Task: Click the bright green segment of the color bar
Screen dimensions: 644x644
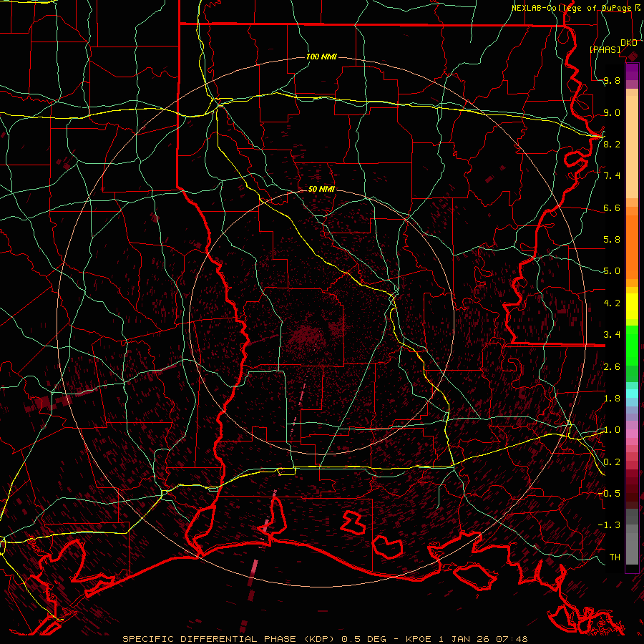Action: tap(632, 346)
